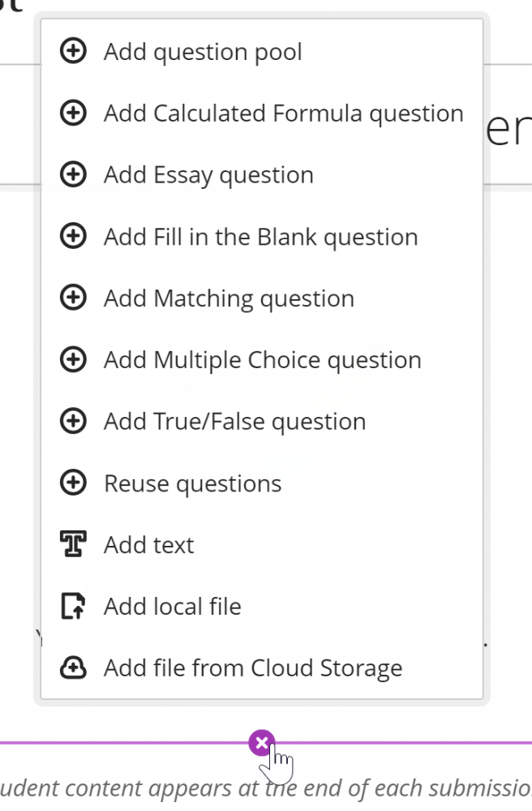Click plus icon beside Reuse questions
This screenshot has width=532, height=811.
[73, 483]
